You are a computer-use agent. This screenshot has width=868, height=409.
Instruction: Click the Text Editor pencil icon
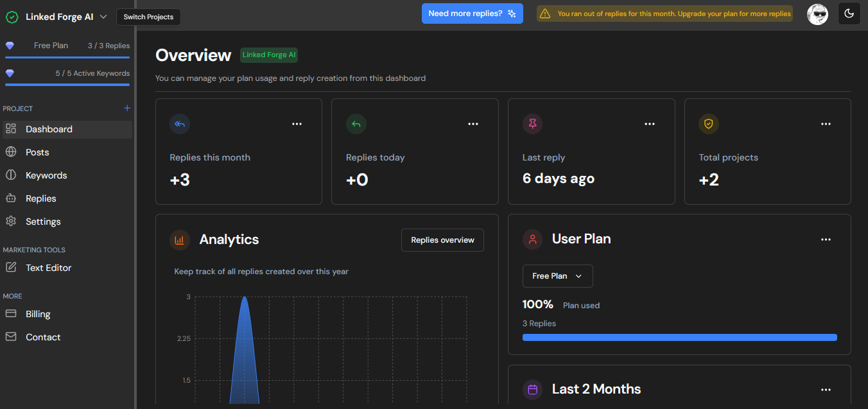click(x=11, y=268)
